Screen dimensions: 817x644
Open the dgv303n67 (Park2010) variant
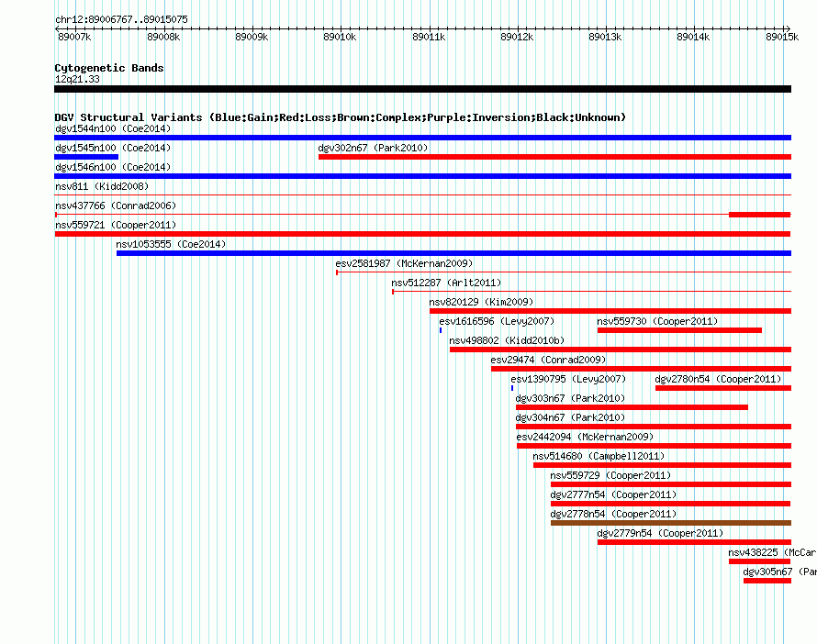[571, 398]
